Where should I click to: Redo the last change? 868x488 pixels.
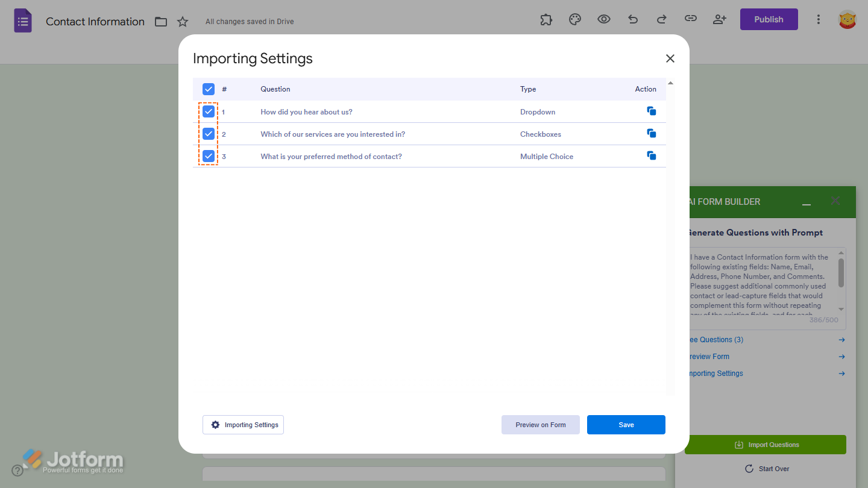coord(661,19)
